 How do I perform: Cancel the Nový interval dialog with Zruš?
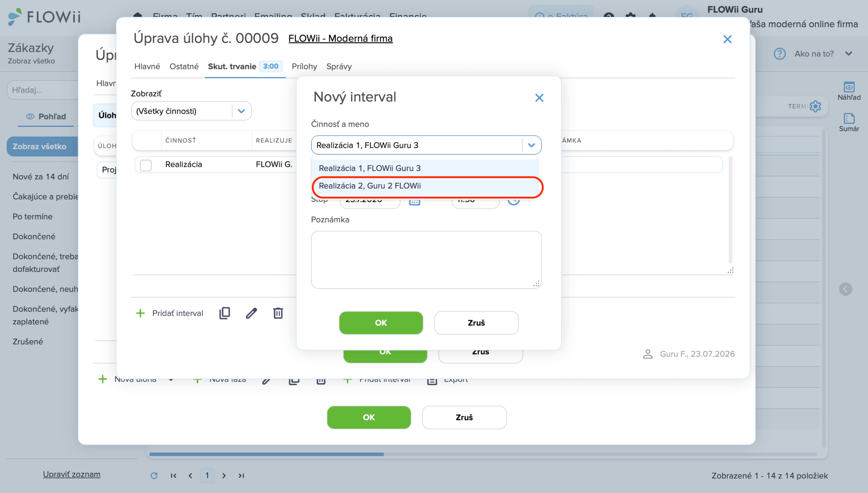click(476, 323)
